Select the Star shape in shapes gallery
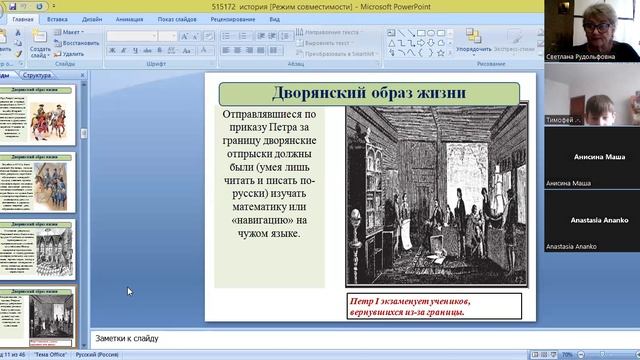The width and height of the screenshot is (640, 360). click(441, 53)
